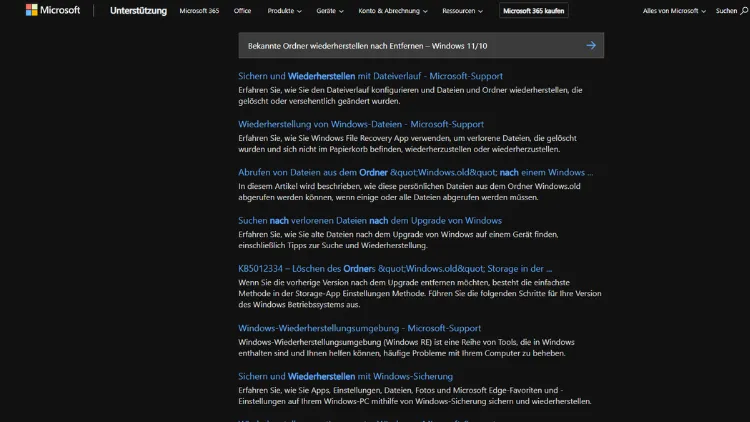Screen dimensions: 750x422
Task: Click the description starting "Erfahren Sie, wie Sie alte Dateien"
Action: point(398,240)
